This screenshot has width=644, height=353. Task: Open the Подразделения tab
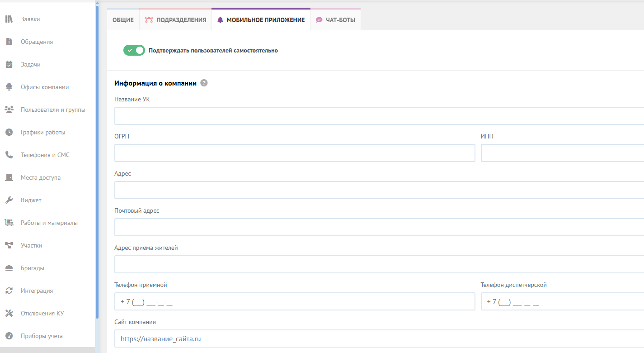click(175, 20)
